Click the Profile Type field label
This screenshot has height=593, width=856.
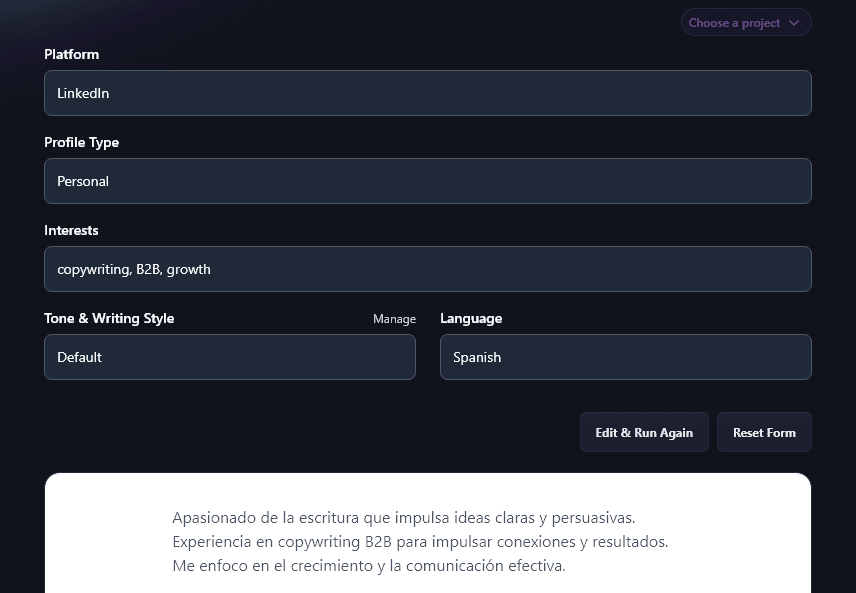(81, 142)
